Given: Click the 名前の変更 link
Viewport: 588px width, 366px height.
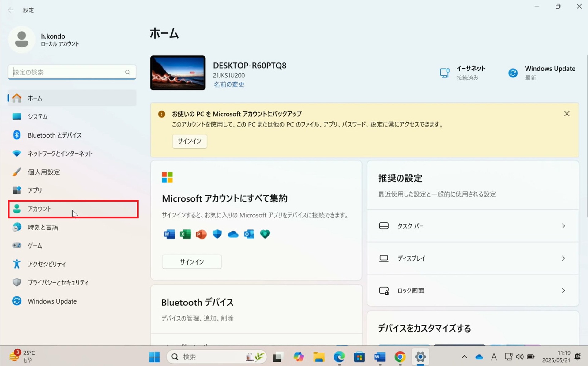Looking at the screenshot, I should tap(229, 85).
